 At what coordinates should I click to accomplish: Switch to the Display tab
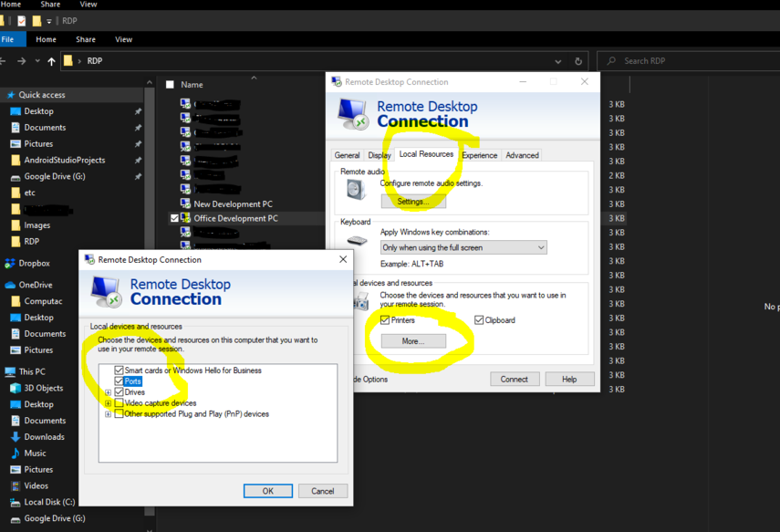[x=380, y=155]
